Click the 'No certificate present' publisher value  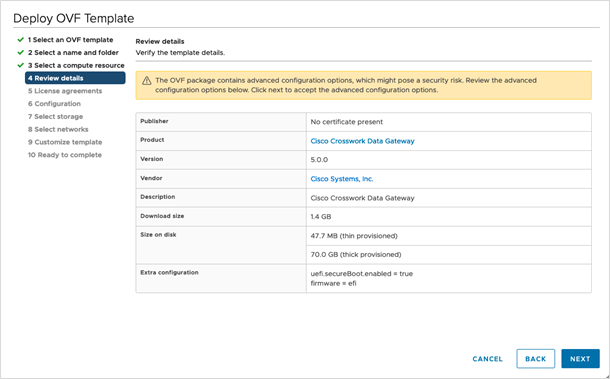347,122
